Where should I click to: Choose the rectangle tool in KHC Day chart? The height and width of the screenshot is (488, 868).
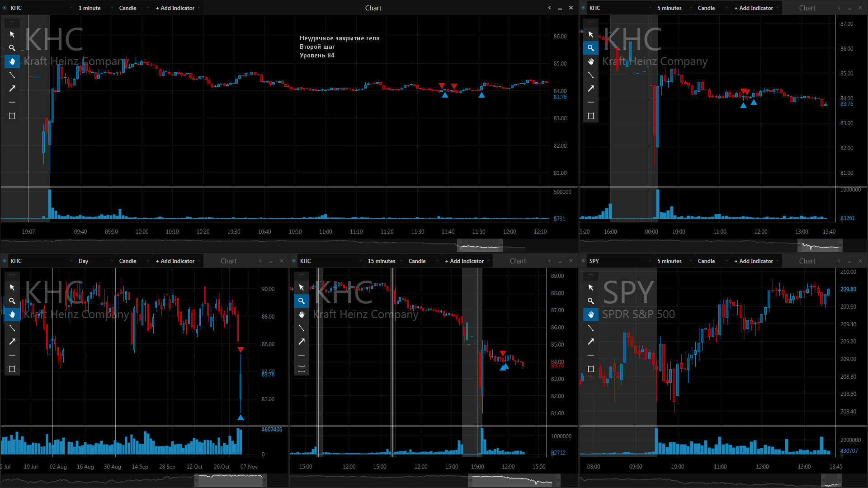coord(12,369)
